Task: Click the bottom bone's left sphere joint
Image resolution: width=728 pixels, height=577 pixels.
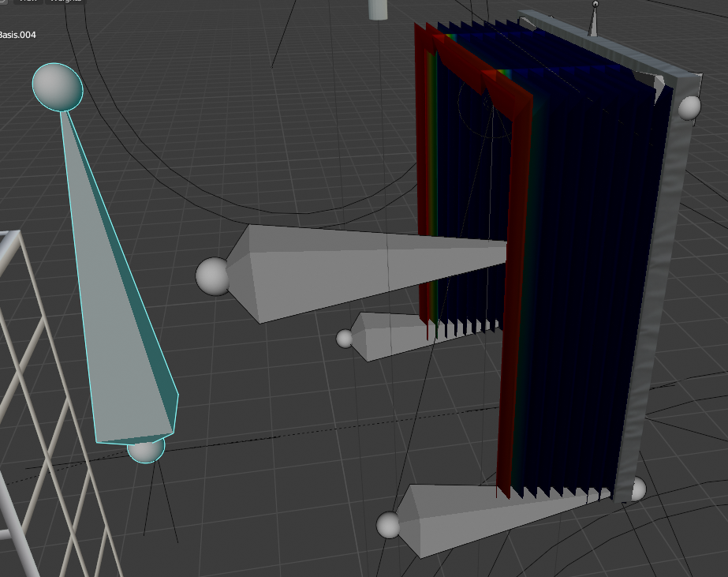Action: pyautogui.click(x=388, y=525)
